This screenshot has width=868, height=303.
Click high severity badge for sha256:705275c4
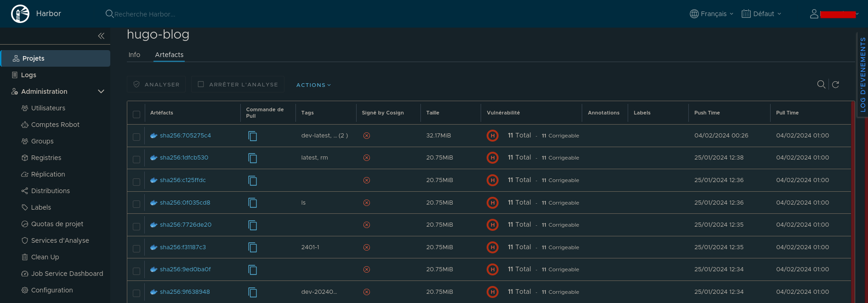click(x=493, y=136)
